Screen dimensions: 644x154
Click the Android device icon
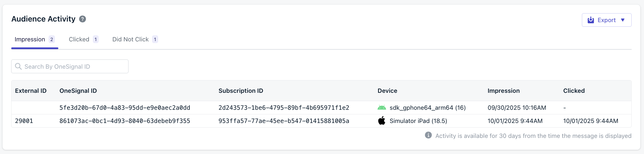click(382, 108)
